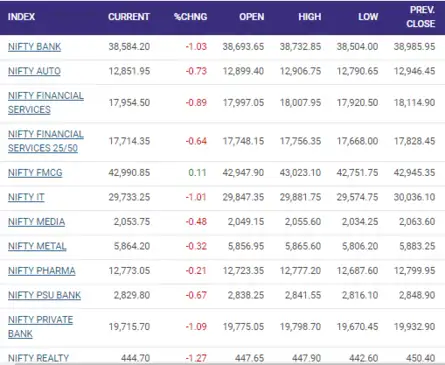Click the OPEN column header

coord(252,17)
